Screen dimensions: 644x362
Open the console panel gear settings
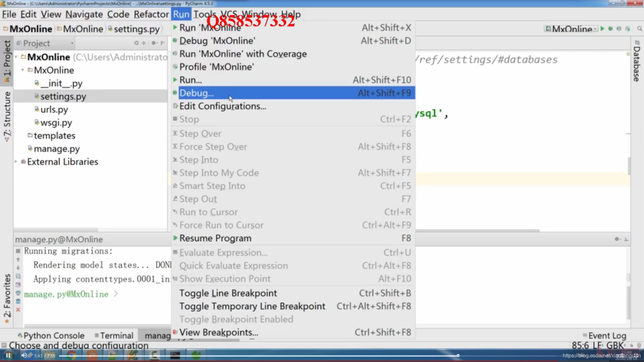[618, 239]
